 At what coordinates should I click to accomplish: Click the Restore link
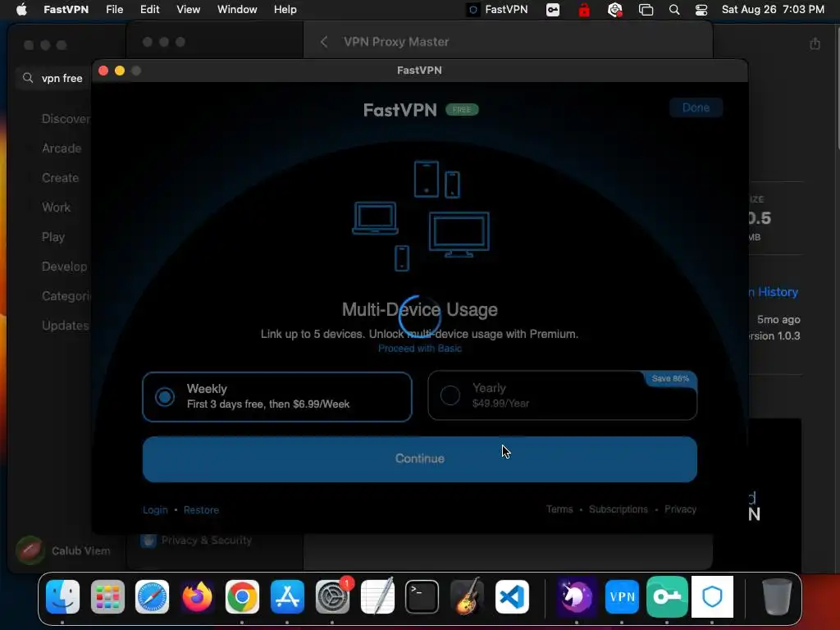click(x=201, y=510)
